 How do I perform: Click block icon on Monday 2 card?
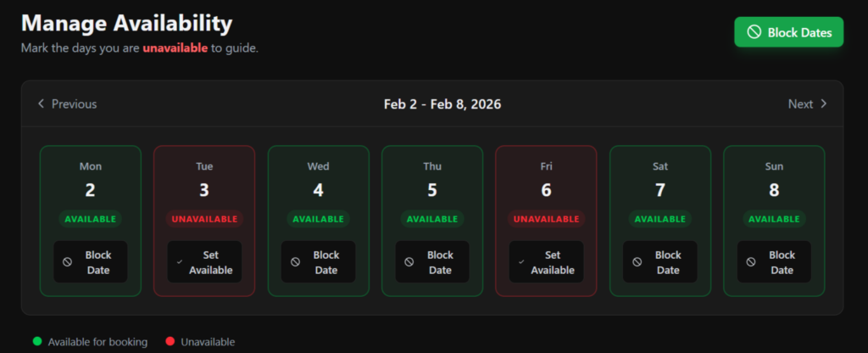point(67,262)
